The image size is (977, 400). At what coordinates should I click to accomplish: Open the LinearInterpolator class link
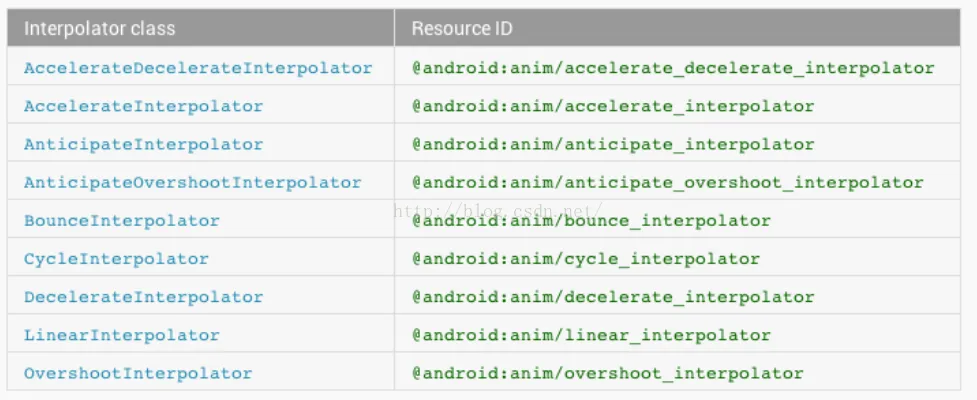coord(122,335)
